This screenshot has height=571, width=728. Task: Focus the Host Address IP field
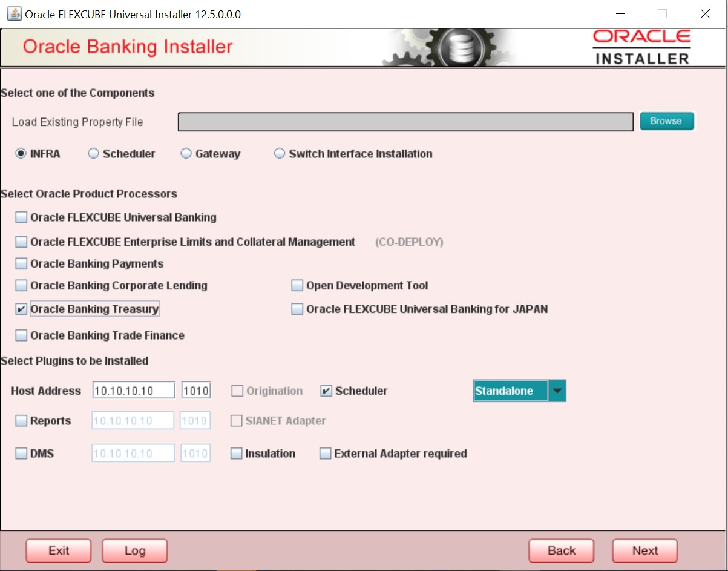[x=134, y=391]
